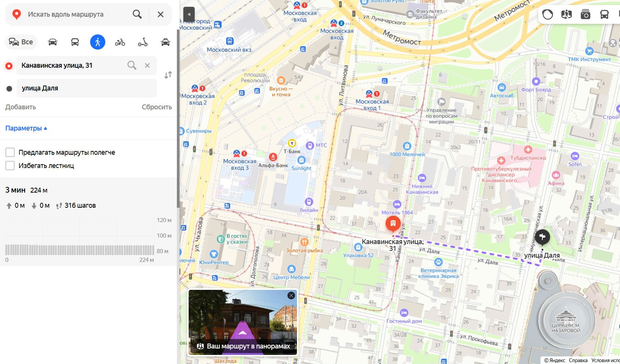This screenshot has width=620, height=364.
Task: Close the panorama preview thumbnail
Action: 291,296
